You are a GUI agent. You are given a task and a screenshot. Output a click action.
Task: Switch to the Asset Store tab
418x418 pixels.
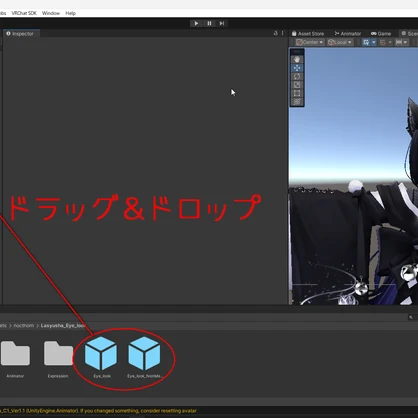tap(308, 34)
